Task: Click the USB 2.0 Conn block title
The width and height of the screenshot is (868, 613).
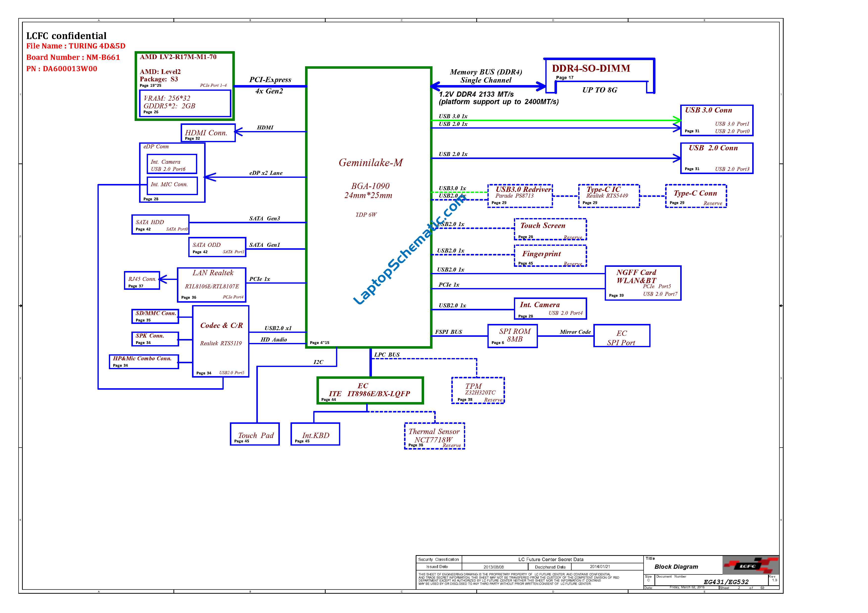Action: pyautogui.click(x=713, y=148)
